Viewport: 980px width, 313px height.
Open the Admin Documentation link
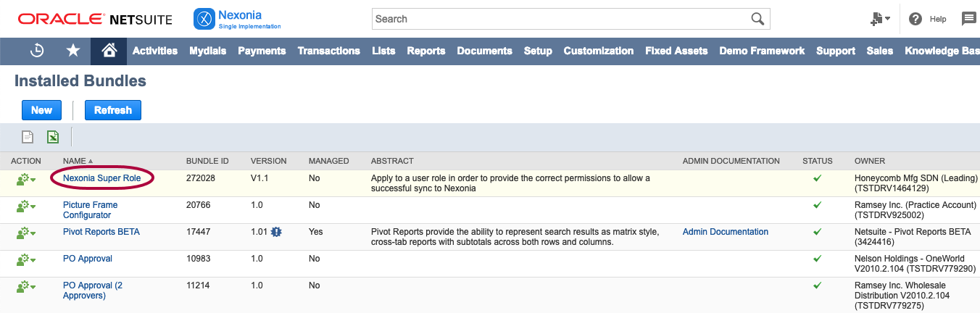(725, 232)
